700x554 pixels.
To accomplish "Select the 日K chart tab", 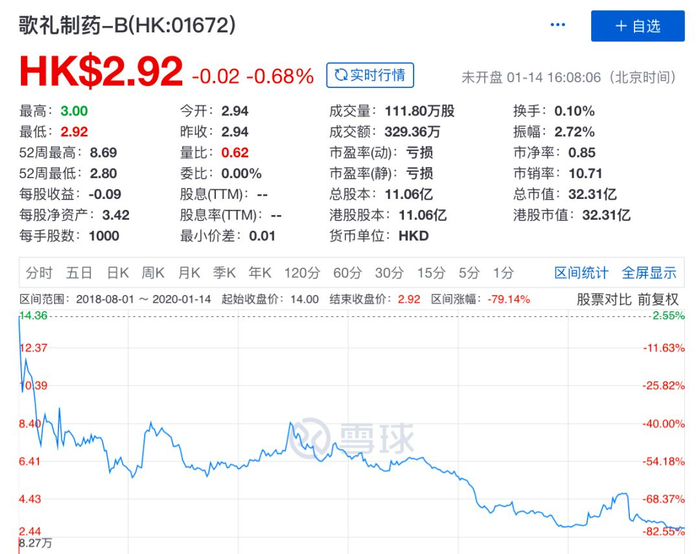I will tap(118, 272).
